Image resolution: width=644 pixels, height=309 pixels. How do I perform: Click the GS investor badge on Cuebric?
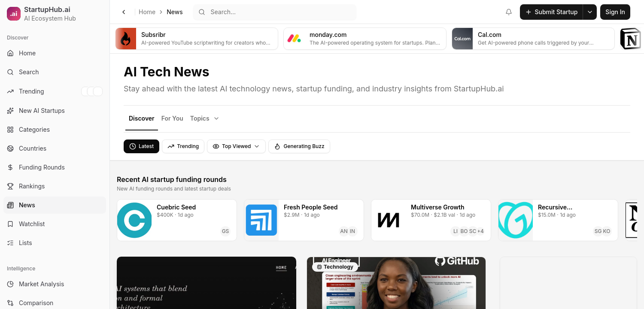[x=225, y=231]
